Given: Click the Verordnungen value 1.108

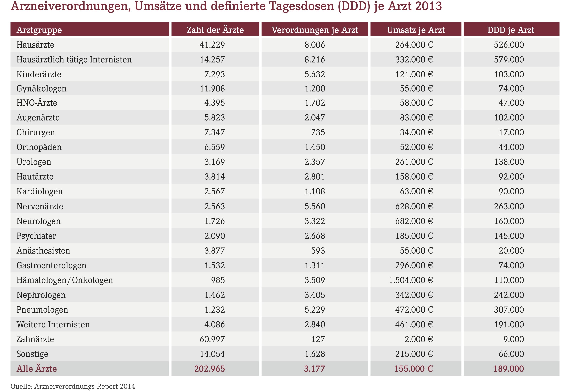Looking at the screenshot, I should tap(315, 191).
